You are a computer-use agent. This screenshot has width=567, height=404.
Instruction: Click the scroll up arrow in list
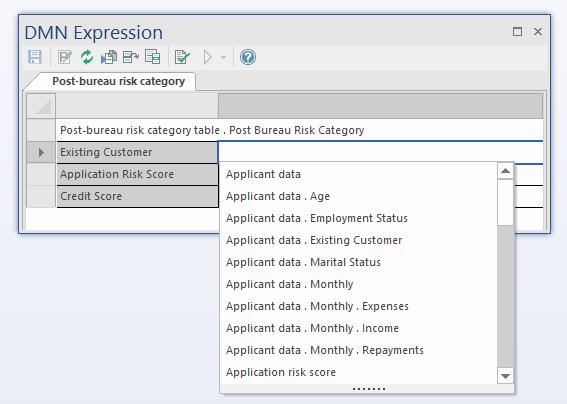coord(506,171)
